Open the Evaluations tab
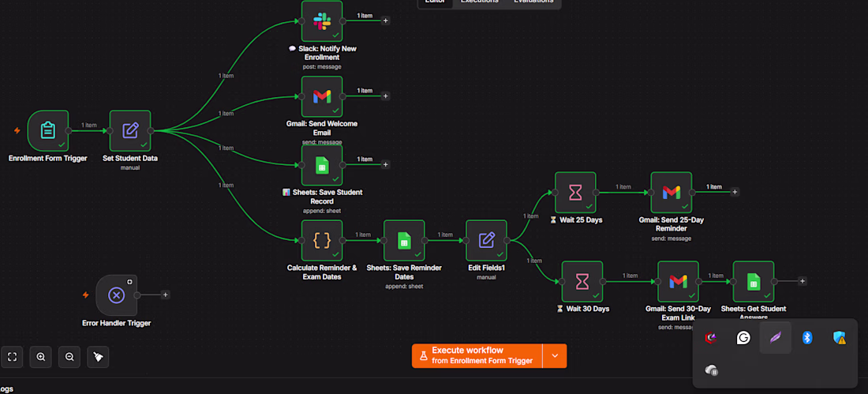The image size is (868, 394). pos(533,2)
